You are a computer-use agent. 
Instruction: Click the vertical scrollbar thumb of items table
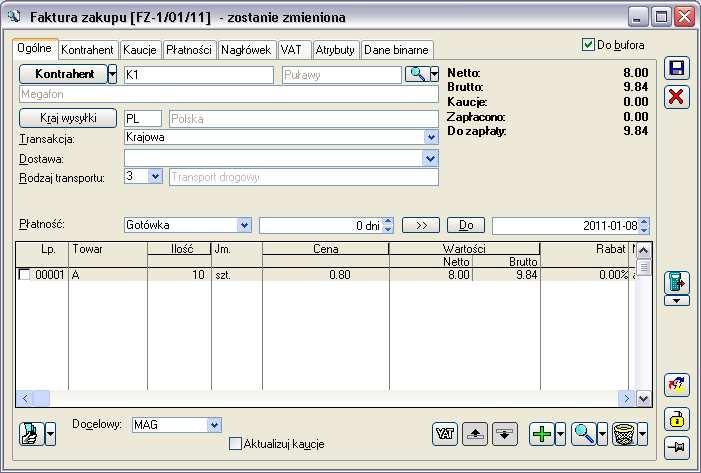[x=643, y=268]
